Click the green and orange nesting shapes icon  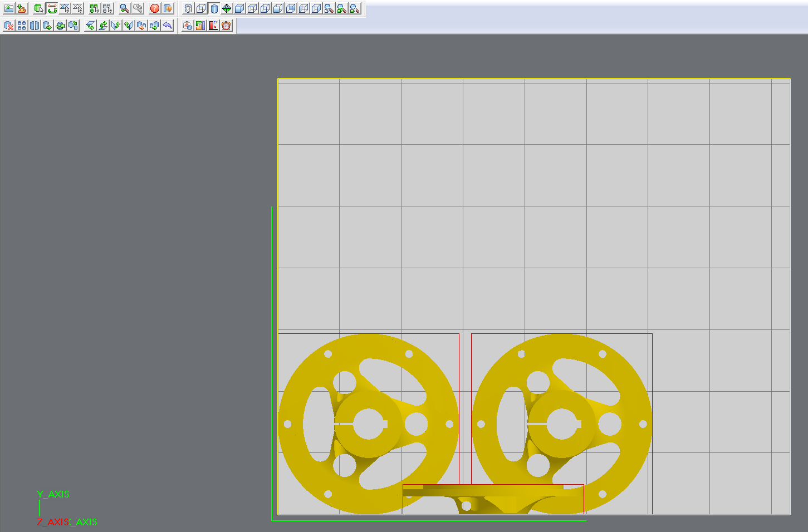pos(200,26)
